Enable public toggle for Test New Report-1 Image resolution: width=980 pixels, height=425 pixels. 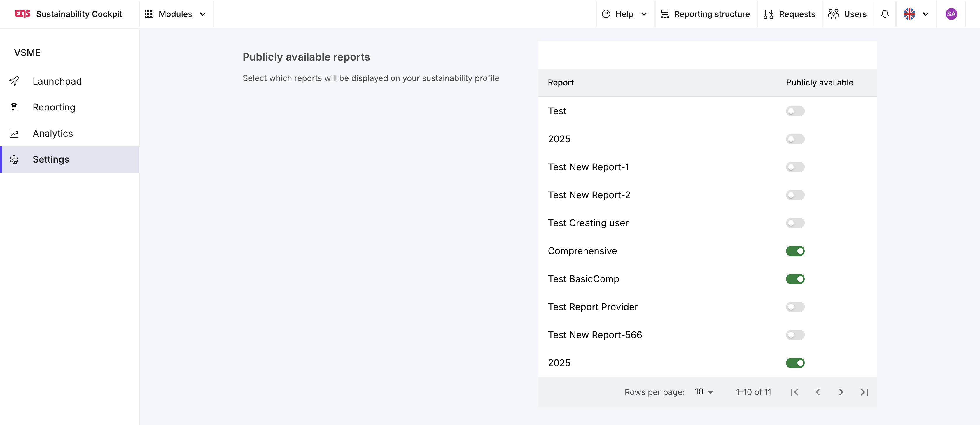[795, 167]
